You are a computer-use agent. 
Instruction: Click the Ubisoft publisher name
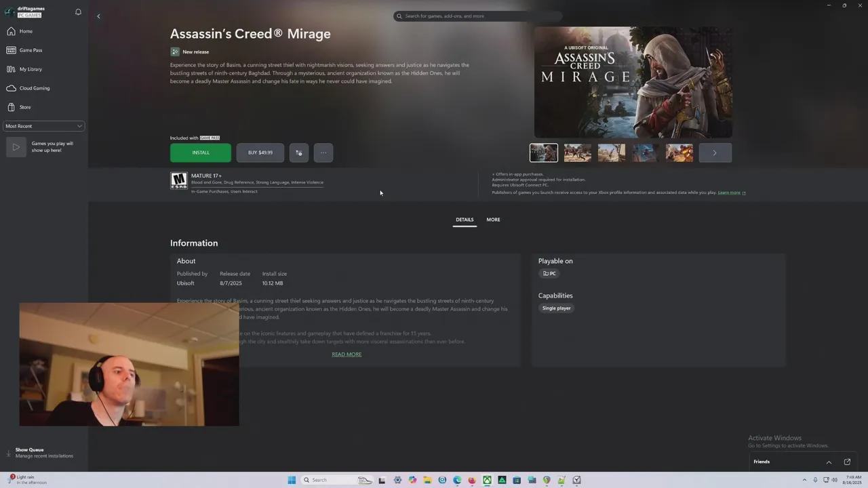[x=186, y=283]
